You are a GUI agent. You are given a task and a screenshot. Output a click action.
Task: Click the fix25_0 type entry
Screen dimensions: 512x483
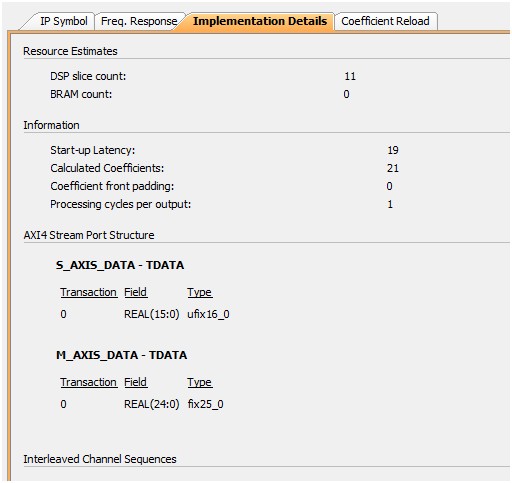(x=205, y=404)
